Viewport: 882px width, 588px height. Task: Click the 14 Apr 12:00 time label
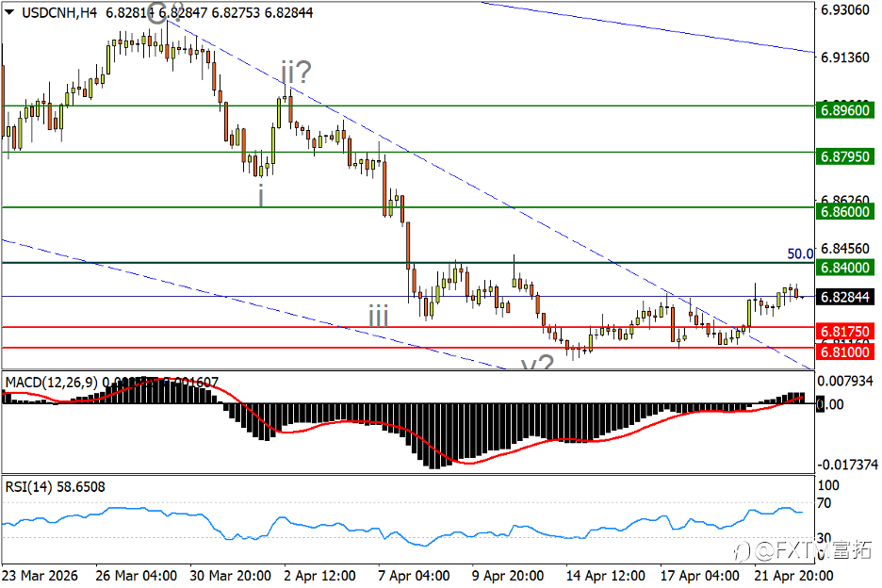[x=606, y=576]
